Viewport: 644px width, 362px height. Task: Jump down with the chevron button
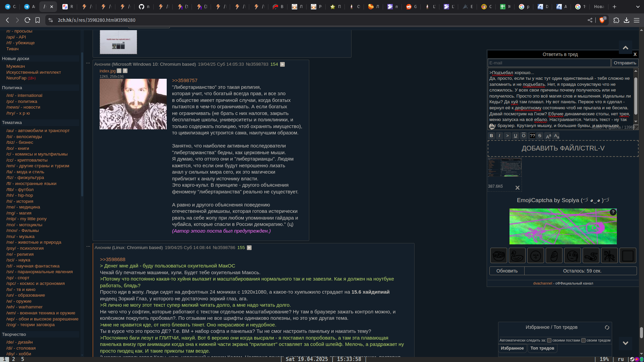click(625, 343)
